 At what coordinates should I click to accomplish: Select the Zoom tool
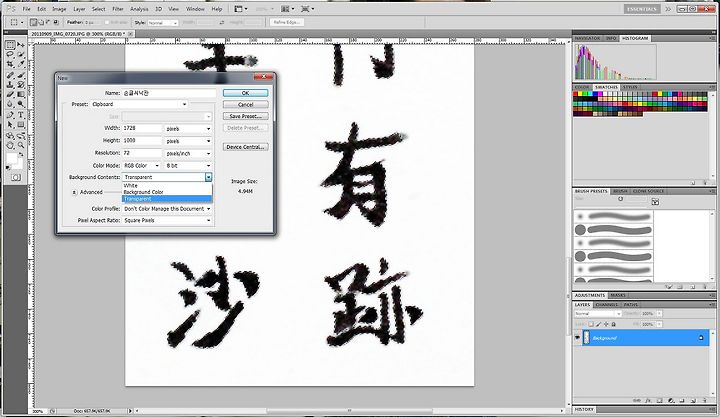coord(21,145)
